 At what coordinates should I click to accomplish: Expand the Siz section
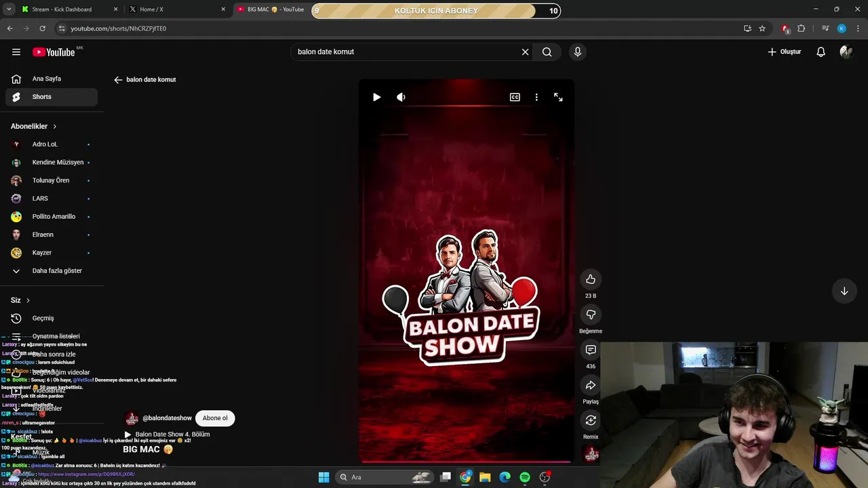(20, 300)
